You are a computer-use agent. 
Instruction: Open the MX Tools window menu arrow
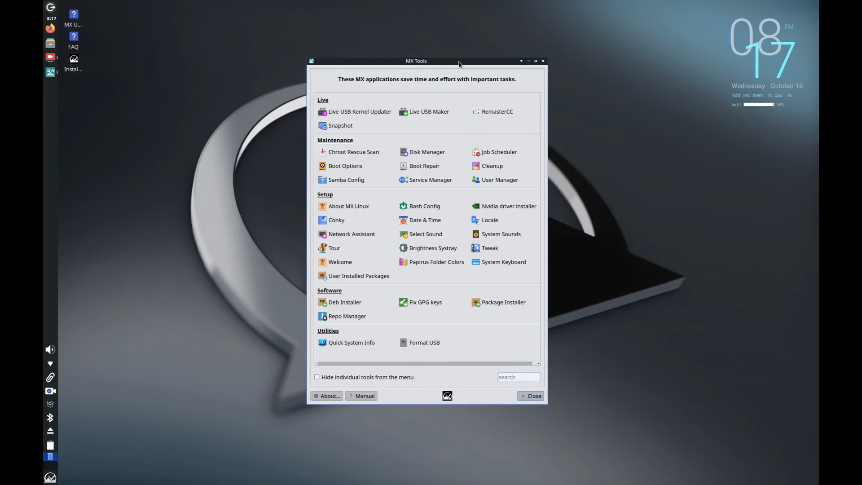(x=521, y=61)
